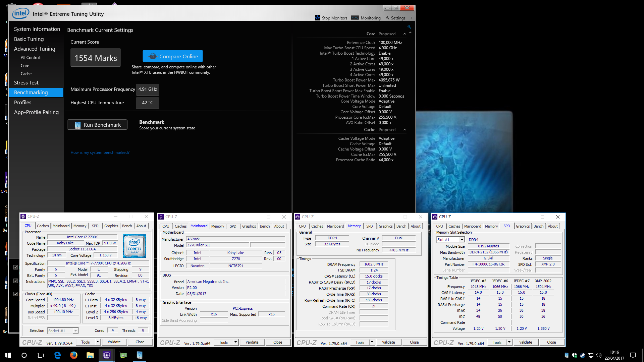Open the volume control tray icon
Image resolution: width=644 pixels, height=362 pixels.
click(599, 355)
